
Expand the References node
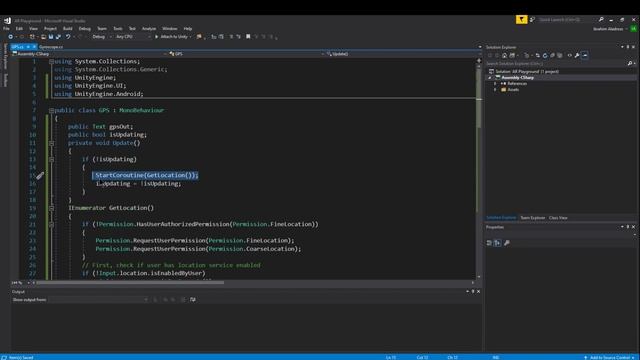496,84
